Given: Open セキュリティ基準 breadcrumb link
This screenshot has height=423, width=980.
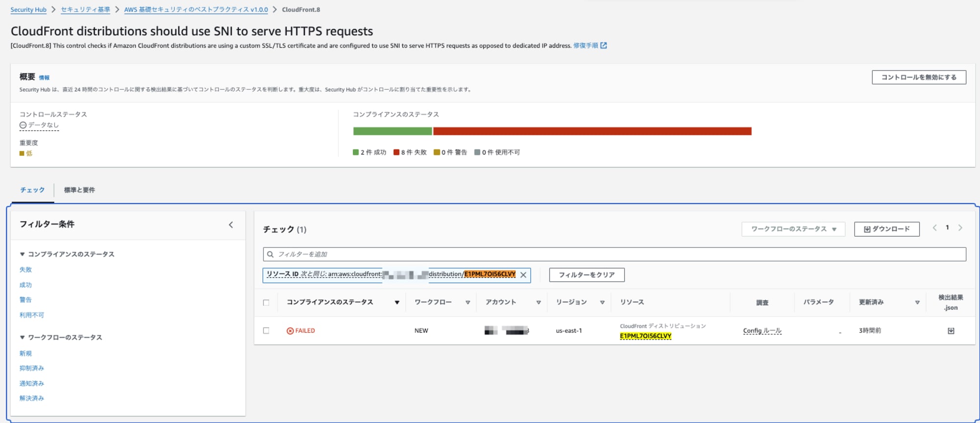Looking at the screenshot, I should coord(85,10).
